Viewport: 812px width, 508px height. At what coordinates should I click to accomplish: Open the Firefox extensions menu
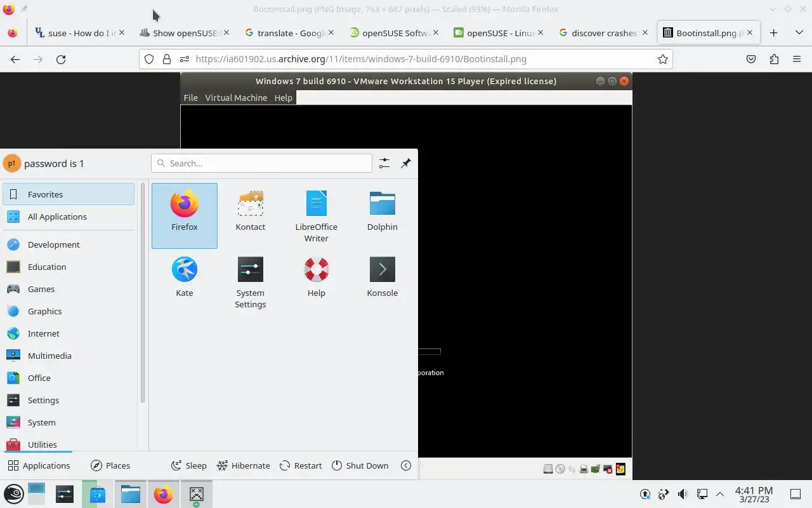coord(774,59)
